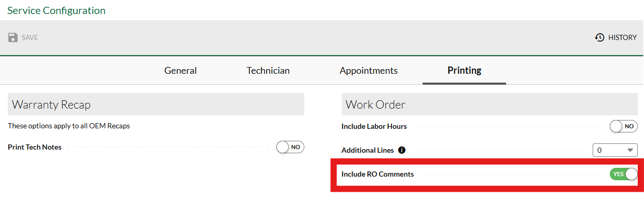This screenshot has width=644, height=200.
Task: Click the floppy disk save icon
Action: tap(13, 37)
